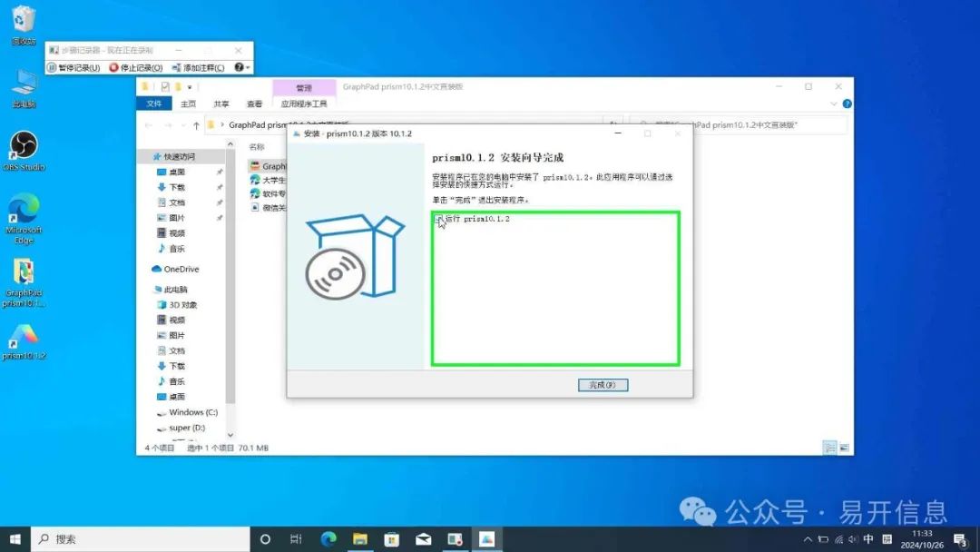
Task: Open Task View on taskbar
Action: [296, 539]
